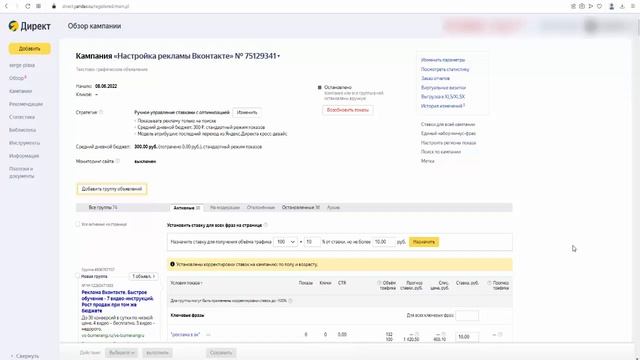Expand the '1 объявл.' ads button
This screenshot has width=640, height=360.
(144, 276)
